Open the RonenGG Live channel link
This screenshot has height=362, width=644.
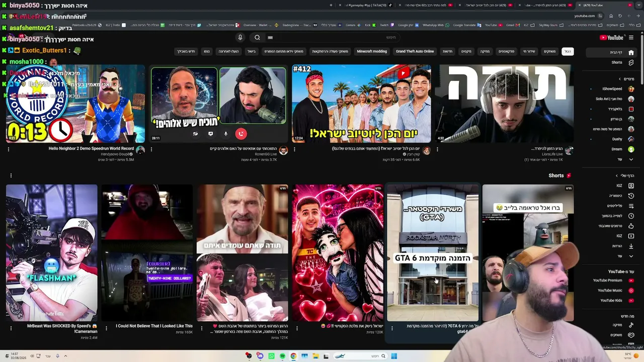pos(266,154)
